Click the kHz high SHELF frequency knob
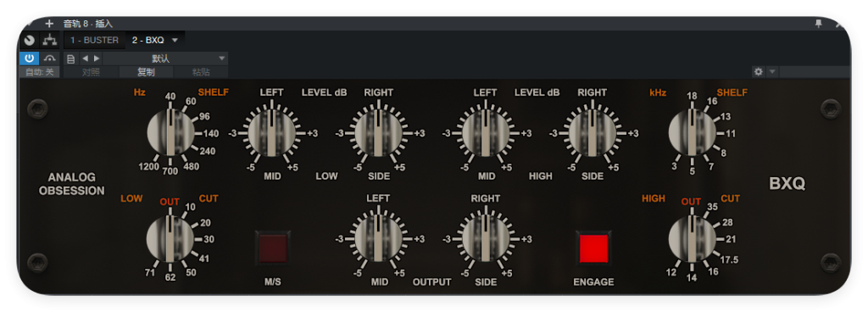The width and height of the screenshot is (868, 312). tap(692, 133)
